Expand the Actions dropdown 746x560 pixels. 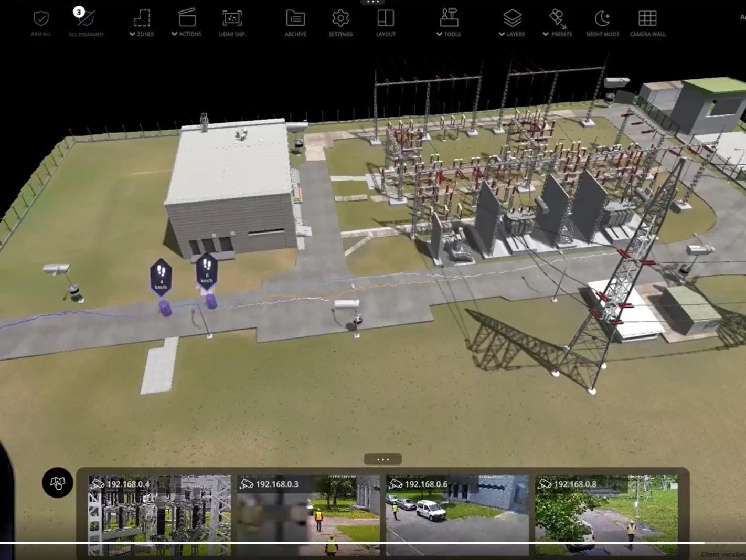[187, 21]
